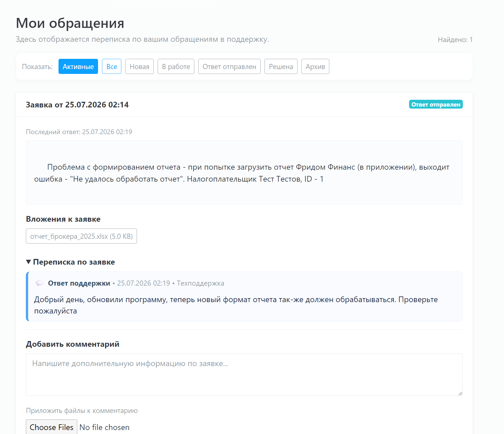Viewport: 504px width, 434px height.
Task: Open the Архив filter
Action: (315, 67)
